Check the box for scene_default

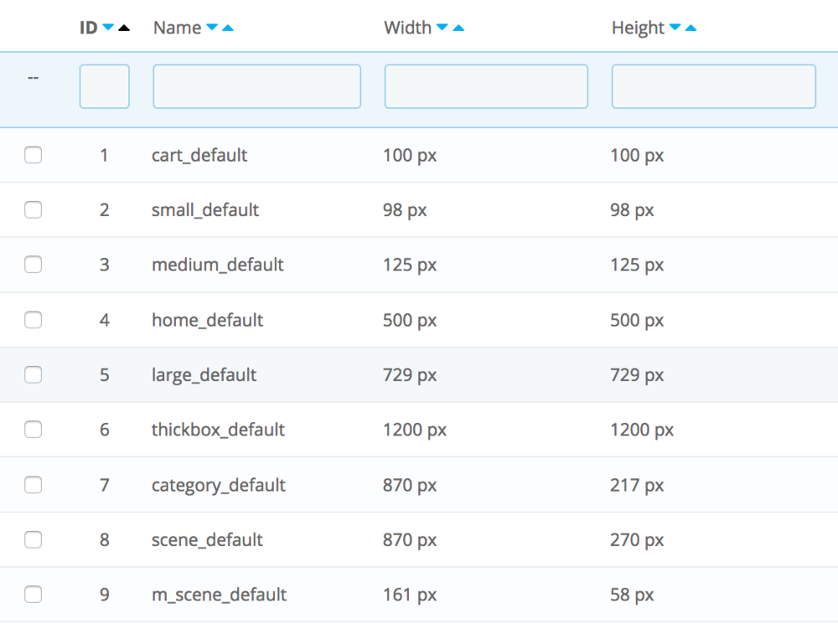pos(33,539)
